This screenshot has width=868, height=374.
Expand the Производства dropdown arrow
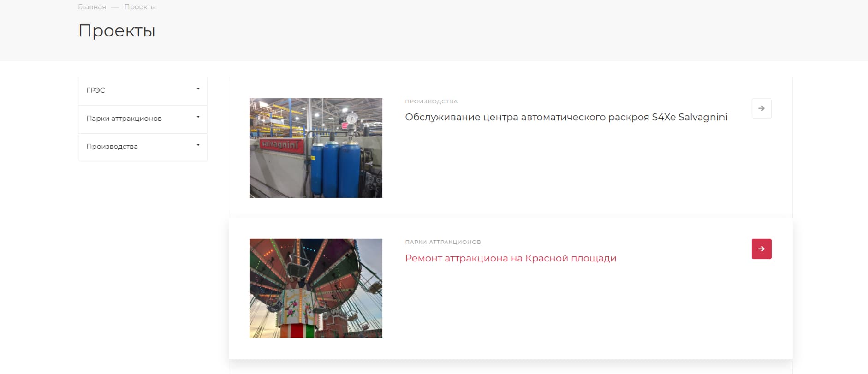tap(198, 145)
